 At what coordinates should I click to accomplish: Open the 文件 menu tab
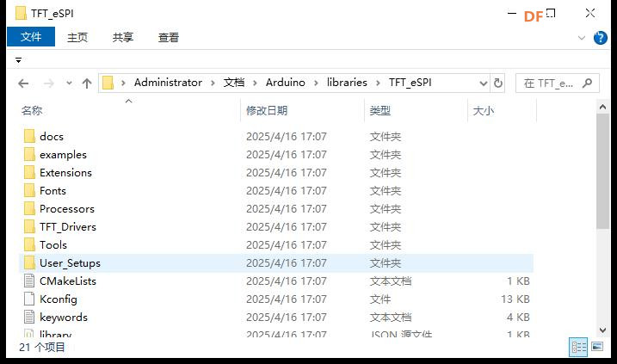31,37
